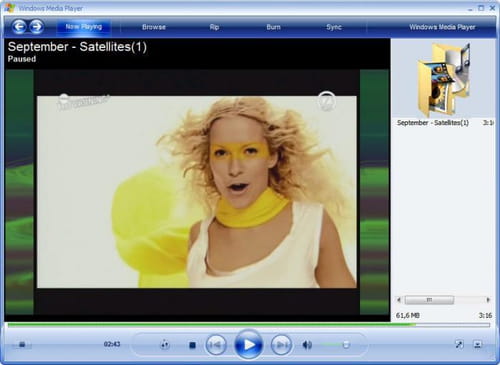Open the Sync tab
The height and width of the screenshot is (365, 500).
coord(334,27)
